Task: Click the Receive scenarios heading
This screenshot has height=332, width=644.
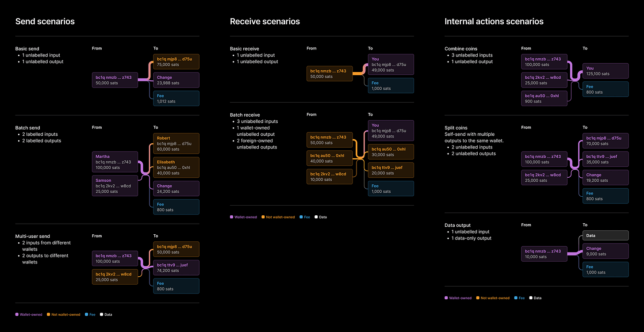Action: (265, 21)
